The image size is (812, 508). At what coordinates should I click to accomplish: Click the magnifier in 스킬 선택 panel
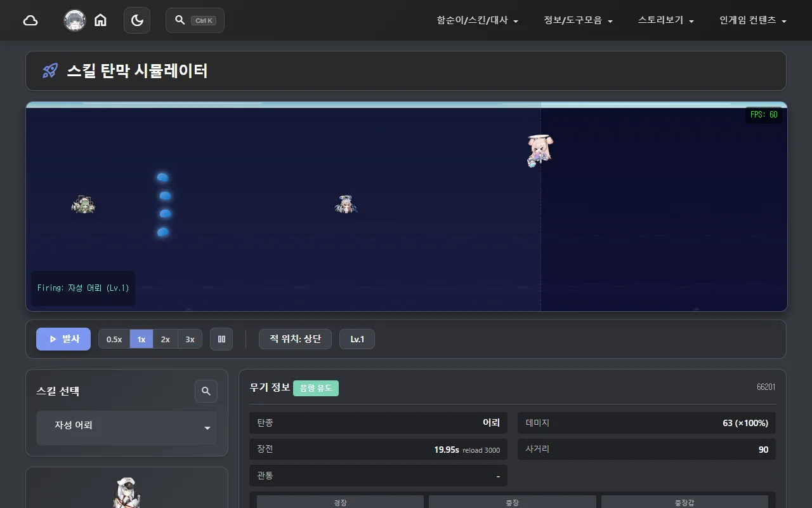(206, 391)
